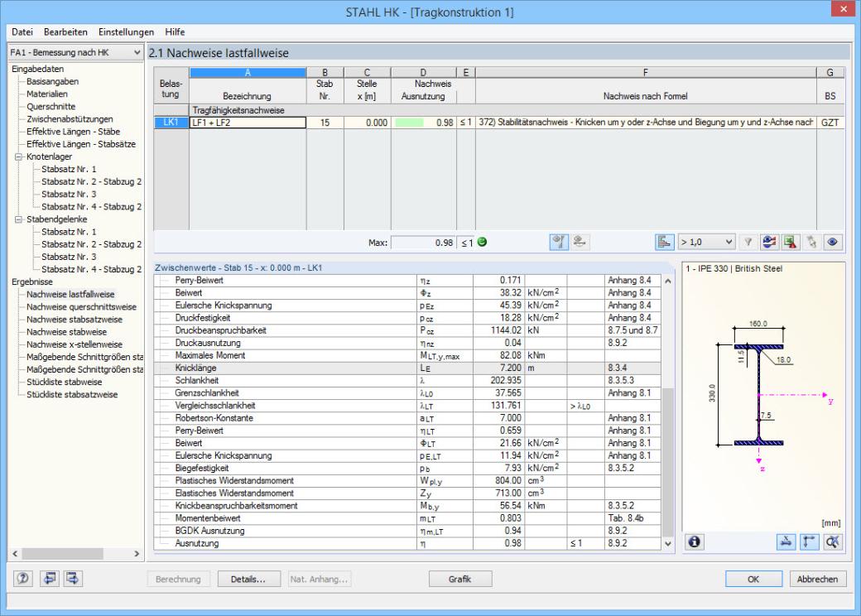This screenshot has height=616, width=861.
Task: Click the help question mark icon
Action: pyautogui.click(x=23, y=579)
